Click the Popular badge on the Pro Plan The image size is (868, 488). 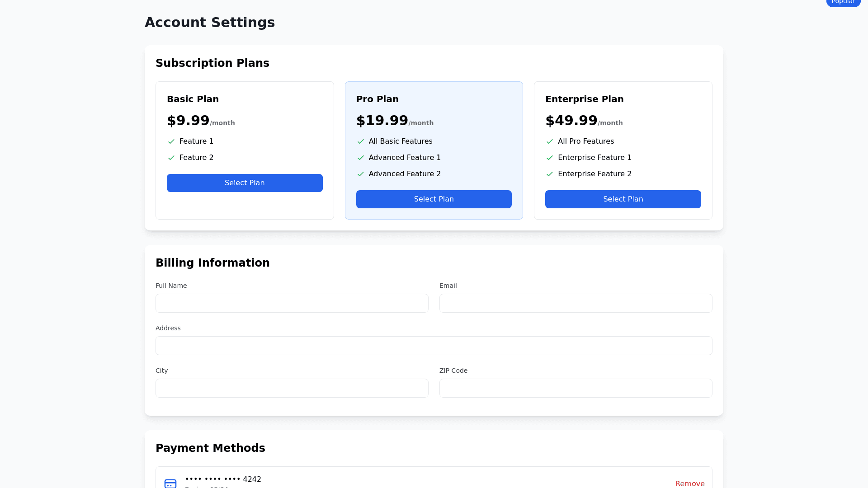tap(843, 2)
